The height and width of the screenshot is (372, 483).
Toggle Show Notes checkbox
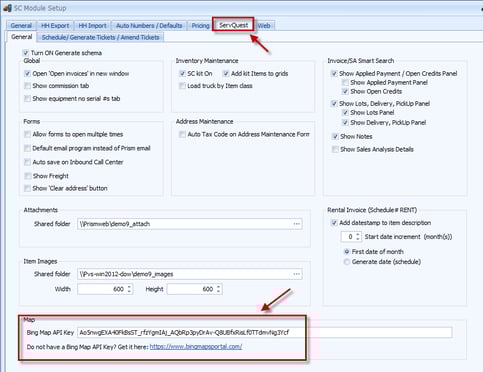(x=335, y=136)
